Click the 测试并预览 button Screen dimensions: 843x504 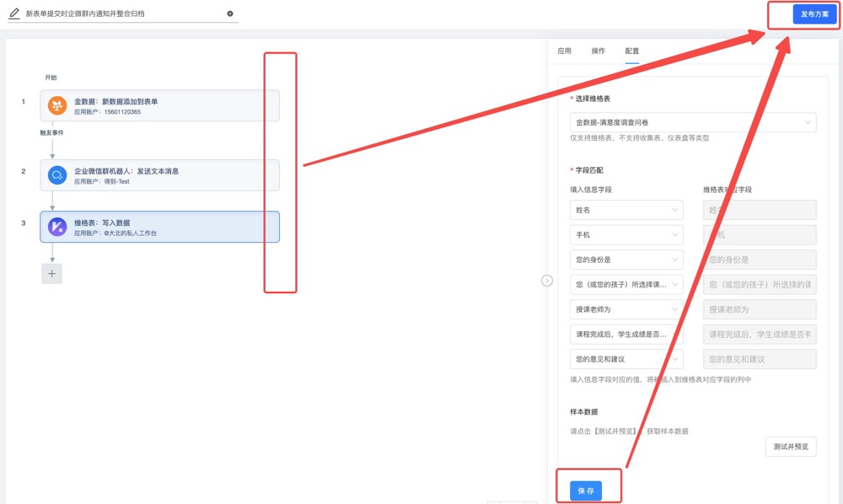pyautogui.click(x=791, y=447)
